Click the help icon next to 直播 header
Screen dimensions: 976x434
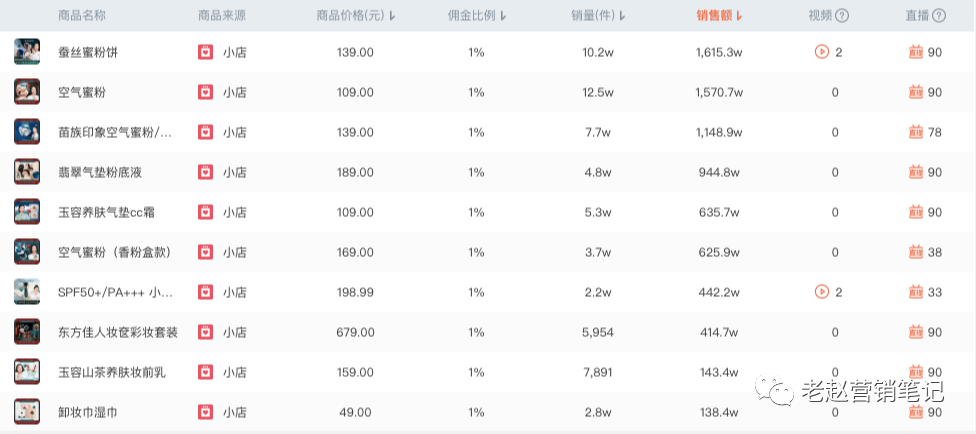938,15
